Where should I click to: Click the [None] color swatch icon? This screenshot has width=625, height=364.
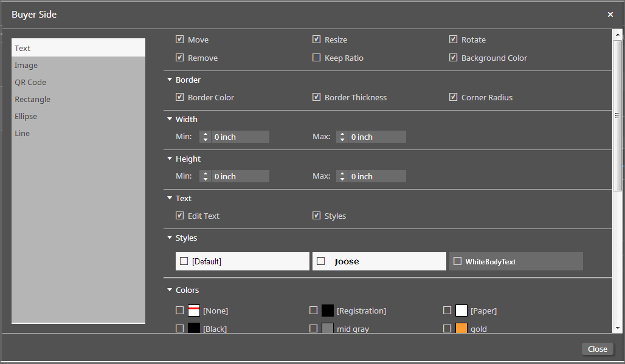coord(194,311)
